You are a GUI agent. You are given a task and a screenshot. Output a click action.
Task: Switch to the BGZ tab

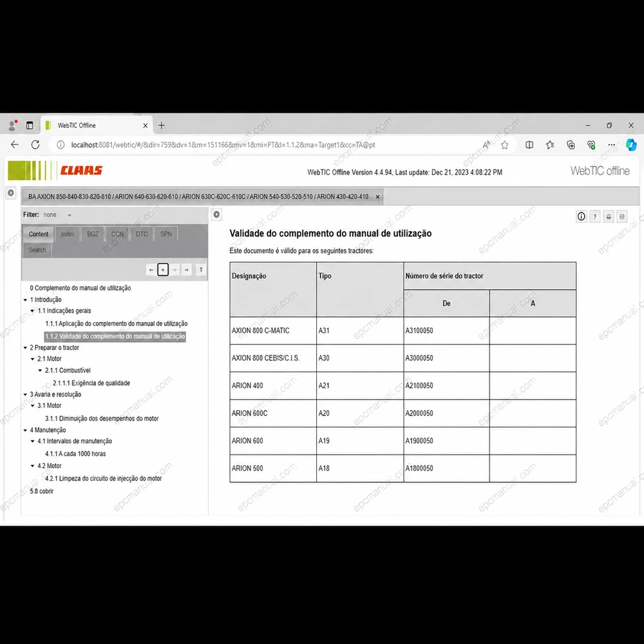coord(93,234)
